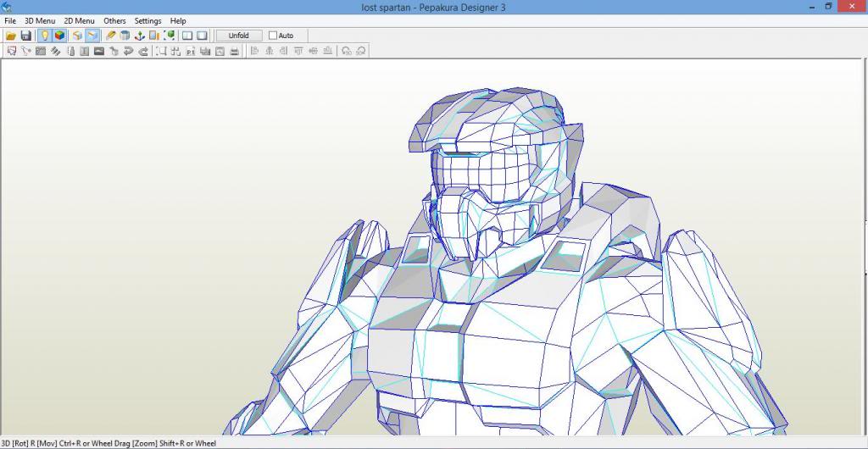Viewport: 868px width, 449px height.
Task: Click the page P1 icon
Action: (191, 51)
